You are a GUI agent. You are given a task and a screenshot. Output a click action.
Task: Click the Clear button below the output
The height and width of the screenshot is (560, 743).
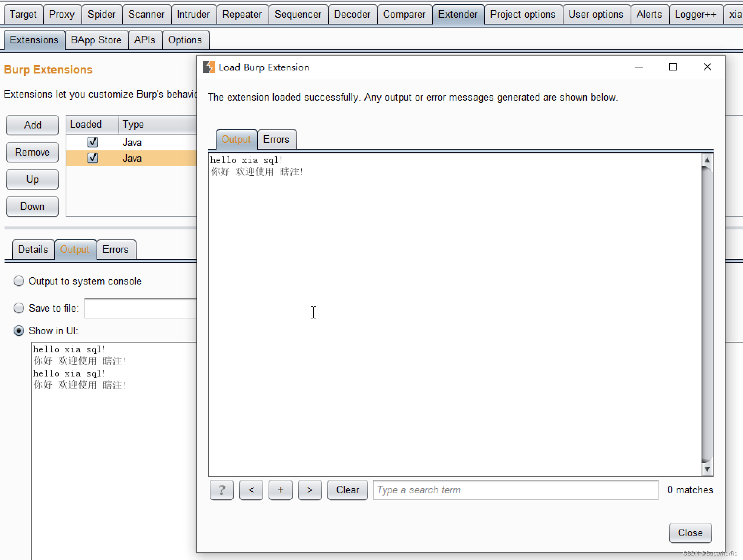(x=347, y=490)
